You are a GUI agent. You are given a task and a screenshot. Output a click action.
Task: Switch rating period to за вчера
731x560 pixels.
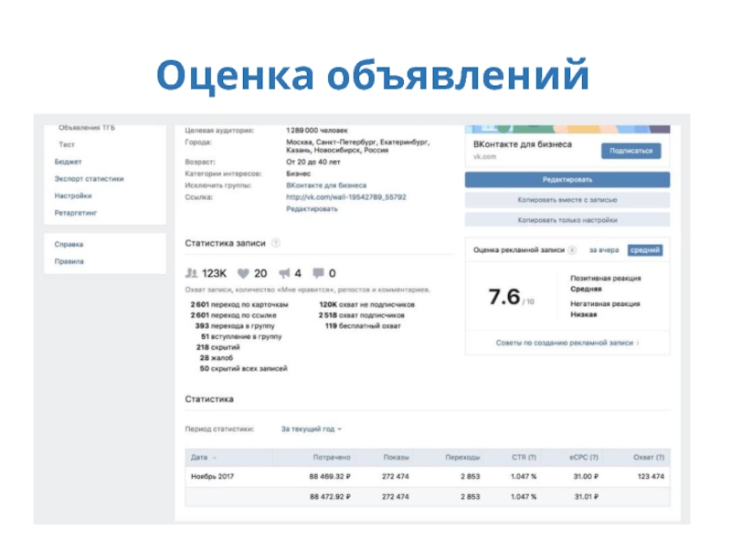tap(603, 249)
